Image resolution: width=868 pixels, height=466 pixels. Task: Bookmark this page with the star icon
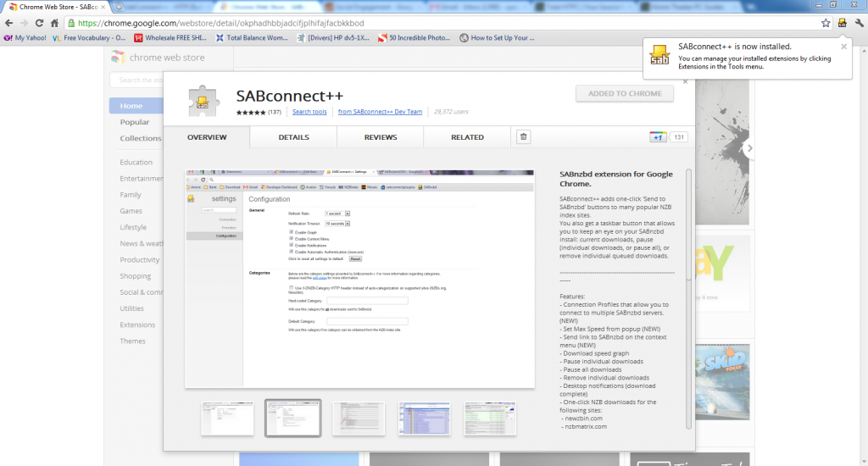click(826, 23)
